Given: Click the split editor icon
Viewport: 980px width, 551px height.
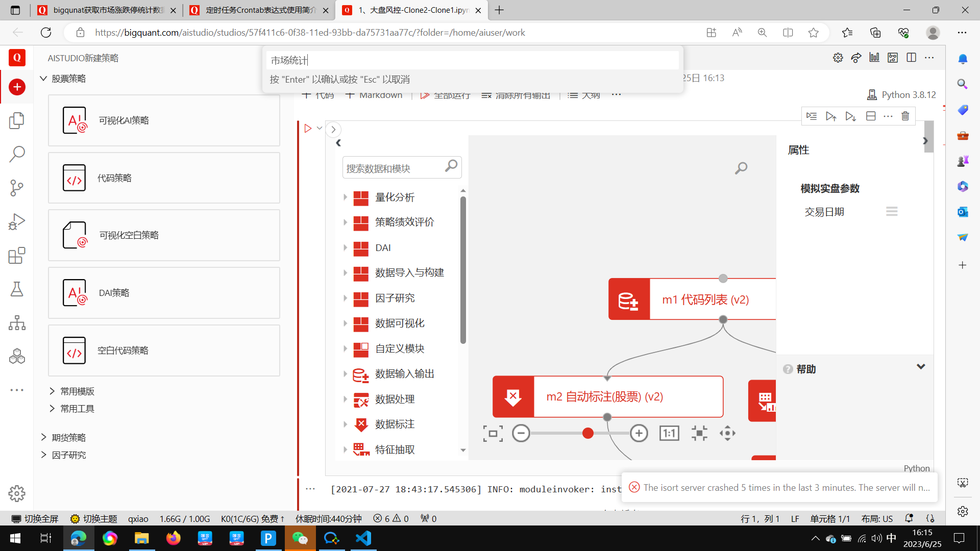Looking at the screenshot, I should pyautogui.click(x=912, y=58).
